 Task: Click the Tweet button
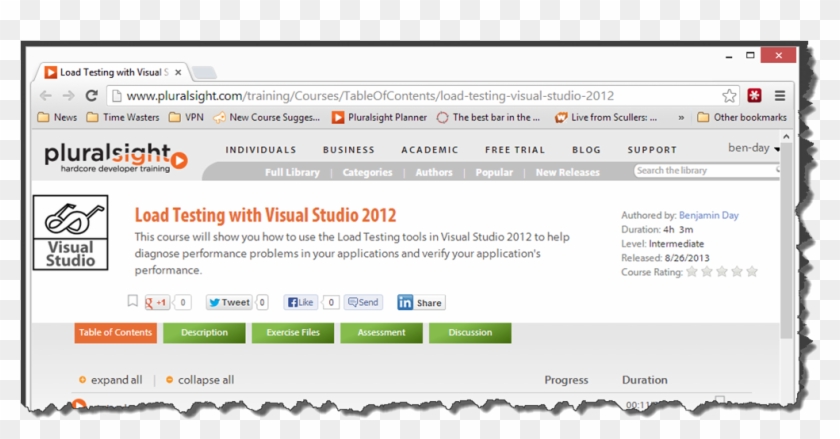(229, 302)
